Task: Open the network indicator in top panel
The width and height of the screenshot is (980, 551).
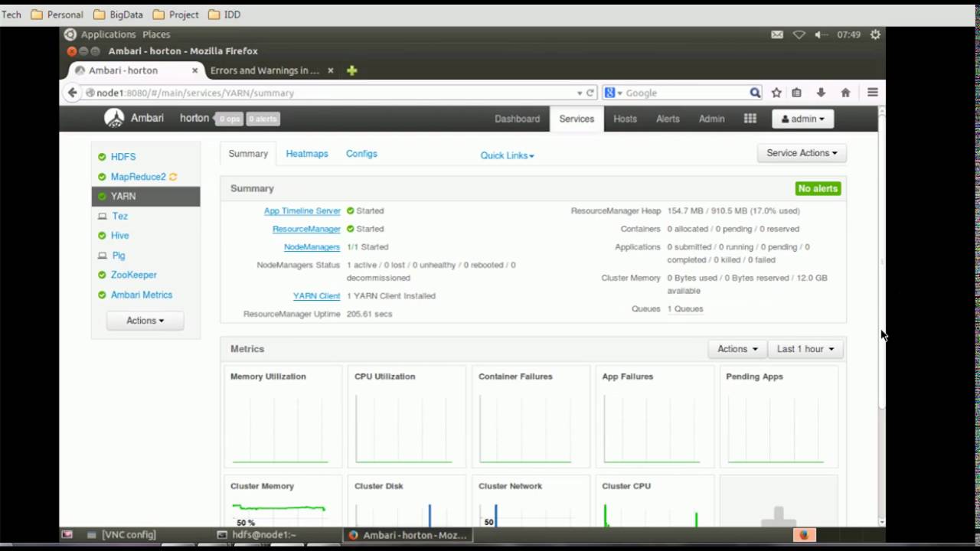Action: pos(799,34)
